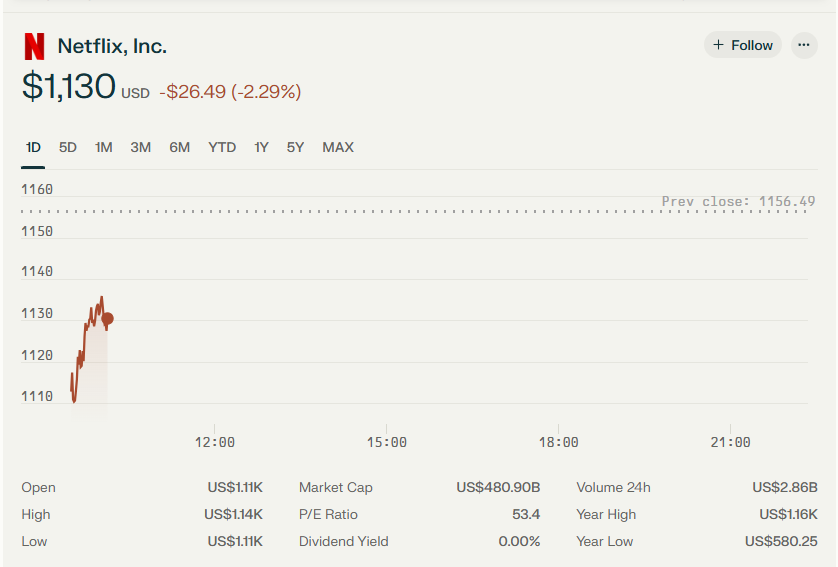Click the 1160 price axis label
Viewport: 838px width, 567px height.
click(37, 190)
